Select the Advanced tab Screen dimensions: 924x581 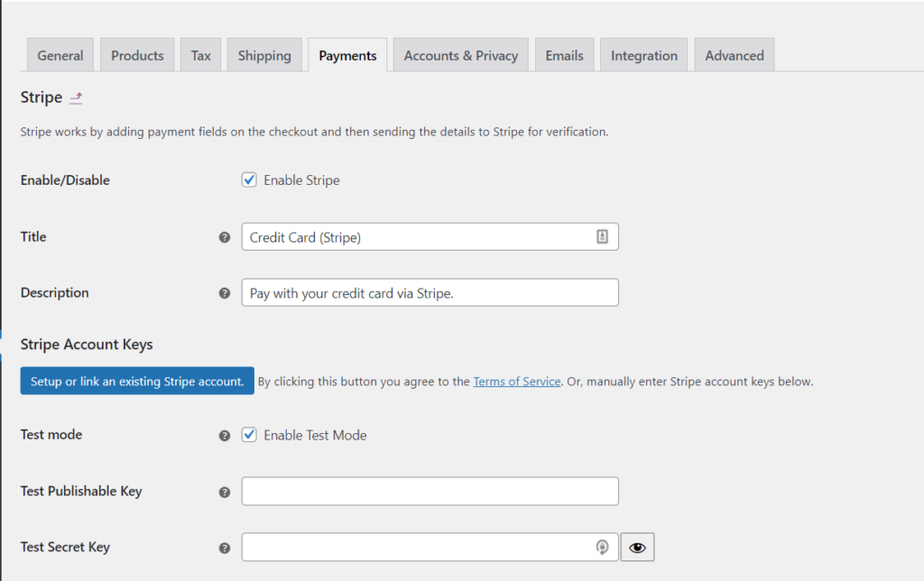coord(734,54)
